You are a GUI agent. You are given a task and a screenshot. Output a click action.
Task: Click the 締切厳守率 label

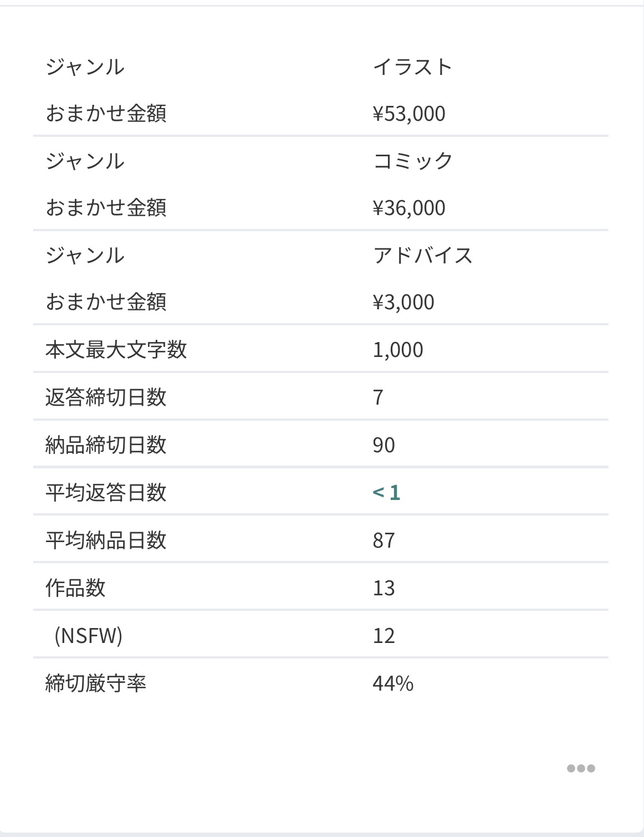coord(96,683)
